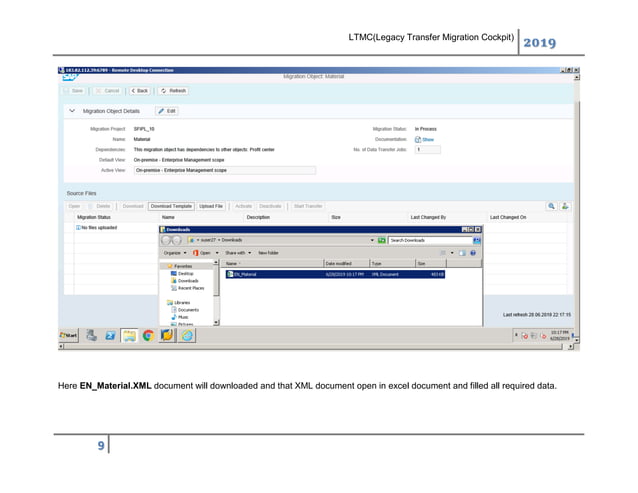Open the Active View combo box
The height and width of the screenshot is (493, 638).
[216, 171]
